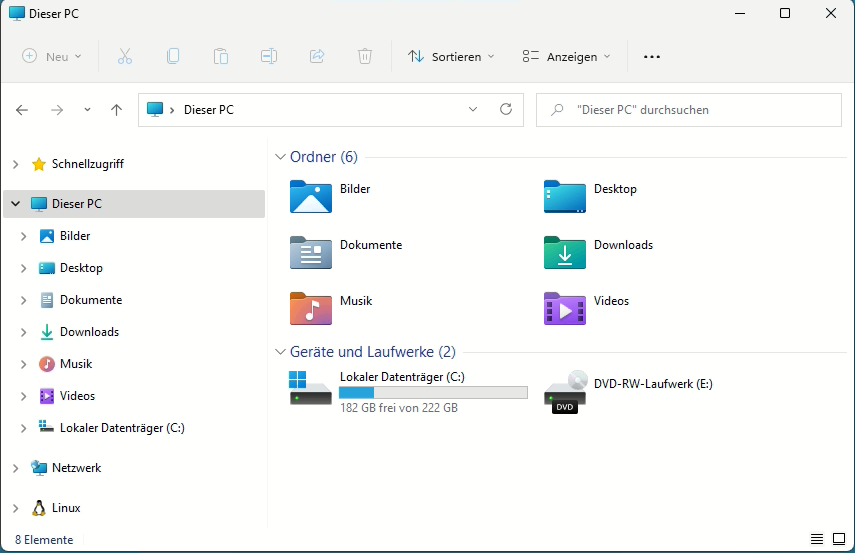Open the Sortieren dropdown
This screenshot has height=553, width=855.
pyautogui.click(x=451, y=57)
